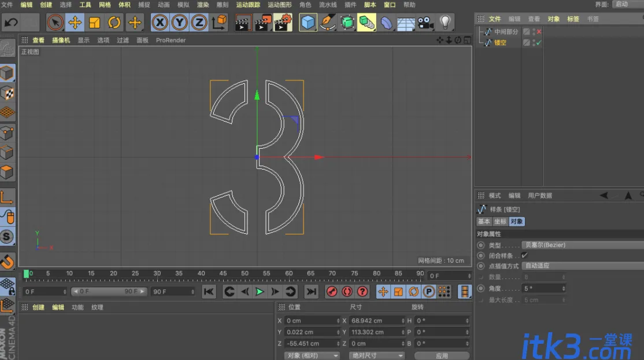Switch to Texture mode checkered cube
644x360 pixels.
pos(8,93)
